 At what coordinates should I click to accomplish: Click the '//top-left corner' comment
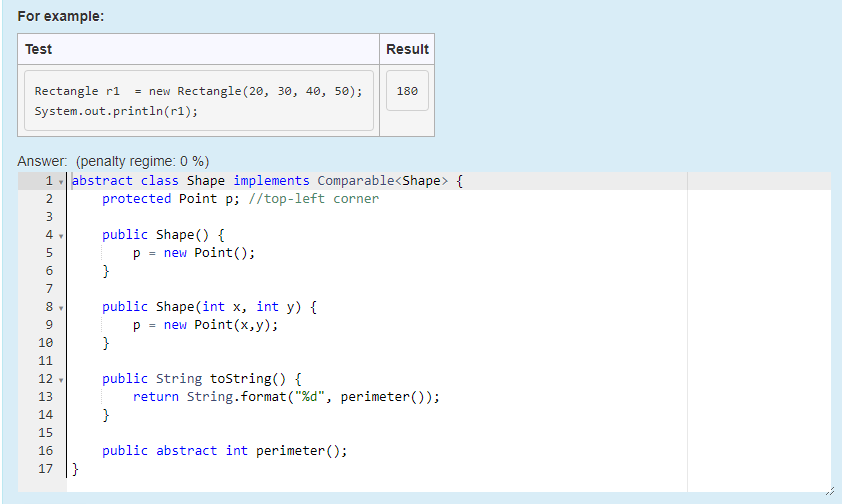(314, 199)
